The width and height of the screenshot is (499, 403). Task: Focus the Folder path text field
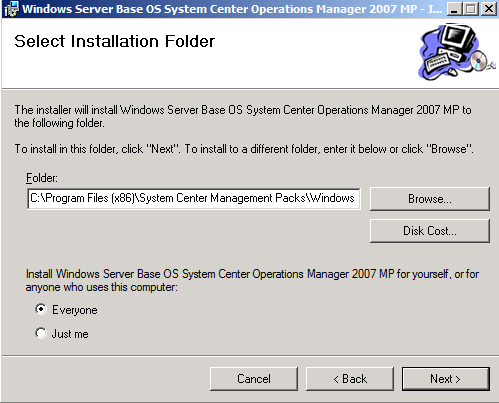[193, 199]
